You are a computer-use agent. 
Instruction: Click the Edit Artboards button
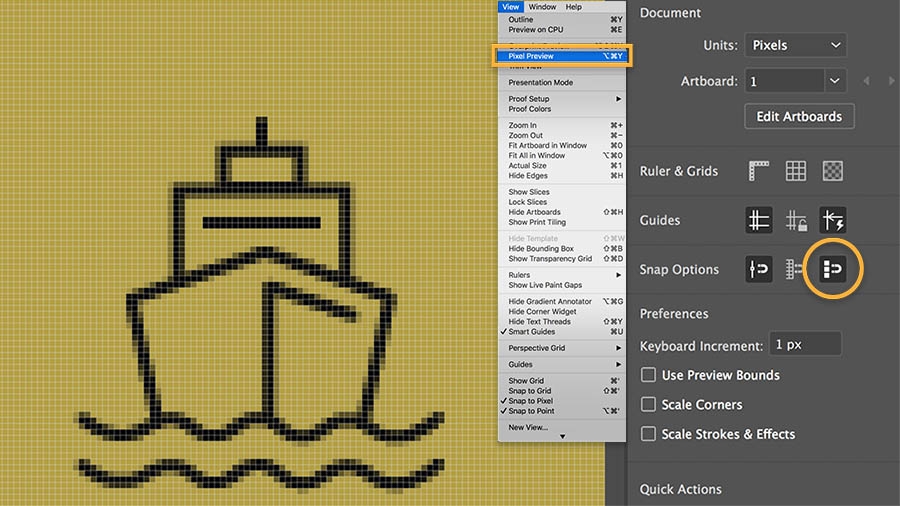tap(799, 116)
